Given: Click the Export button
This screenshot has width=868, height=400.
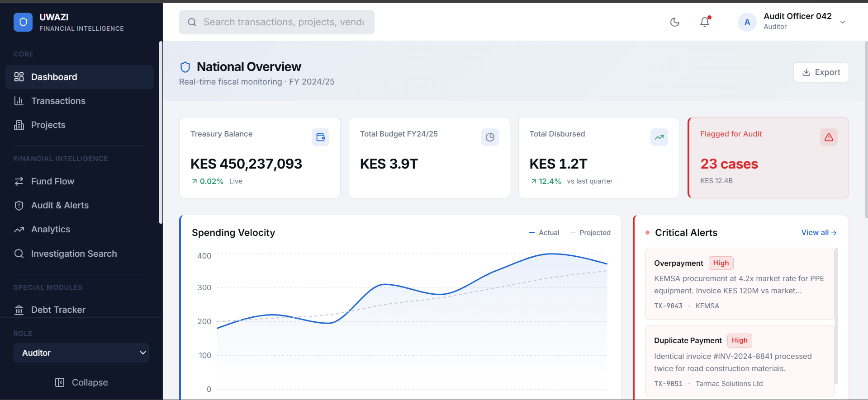Looking at the screenshot, I should [x=821, y=72].
